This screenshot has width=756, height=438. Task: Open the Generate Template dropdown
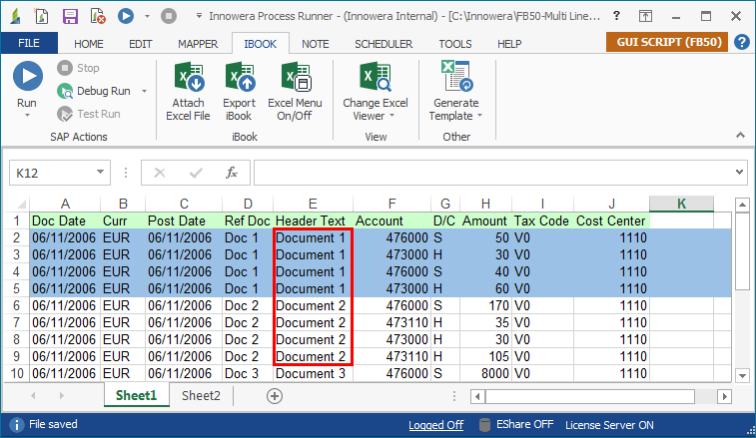tap(456, 109)
